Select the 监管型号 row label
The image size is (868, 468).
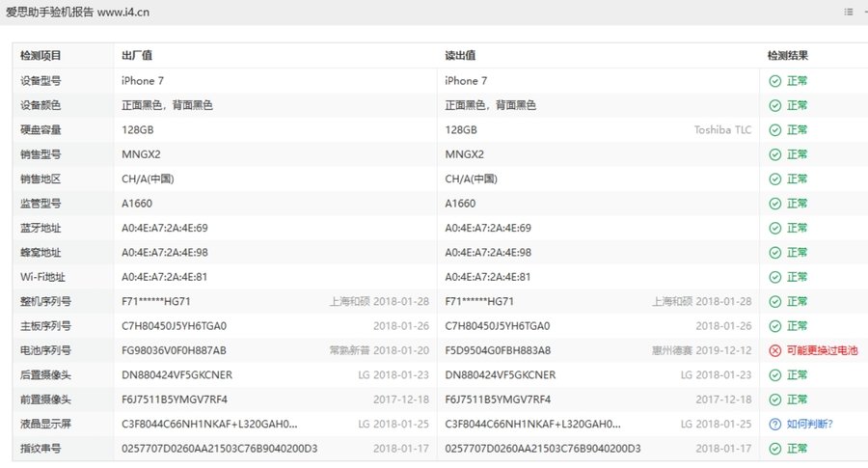41,204
